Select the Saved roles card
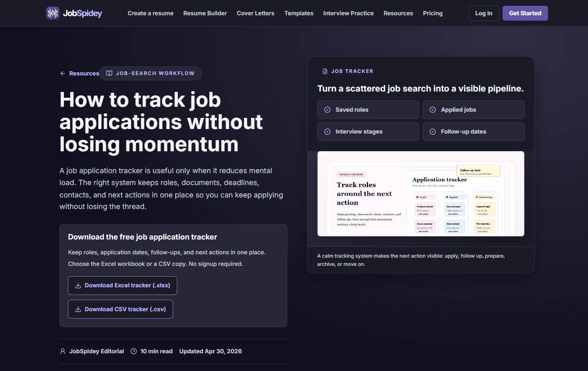Screen dimensions: 588x371 pyautogui.click(x=368, y=110)
